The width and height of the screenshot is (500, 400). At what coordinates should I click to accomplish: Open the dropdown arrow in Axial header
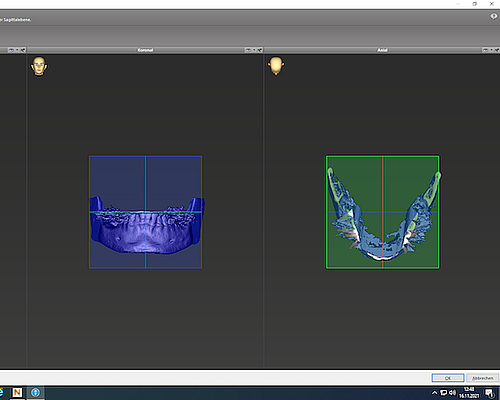pyautogui.click(x=492, y=50)
